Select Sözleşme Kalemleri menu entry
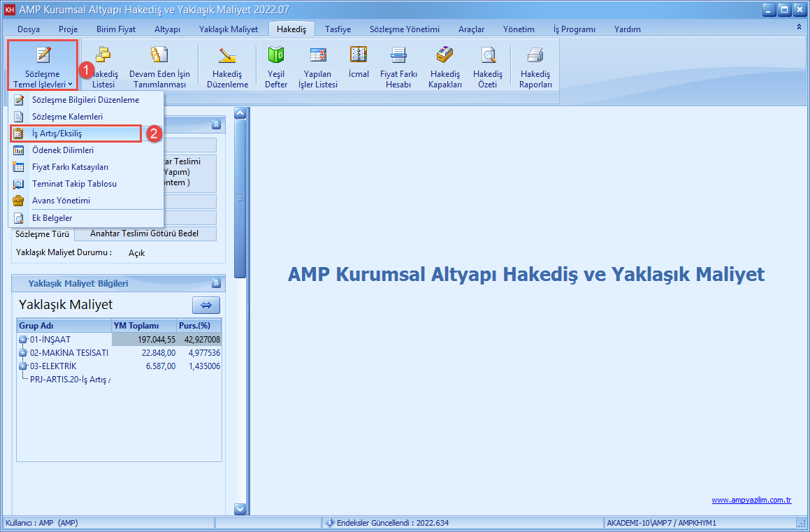 (x=86, y=117)
